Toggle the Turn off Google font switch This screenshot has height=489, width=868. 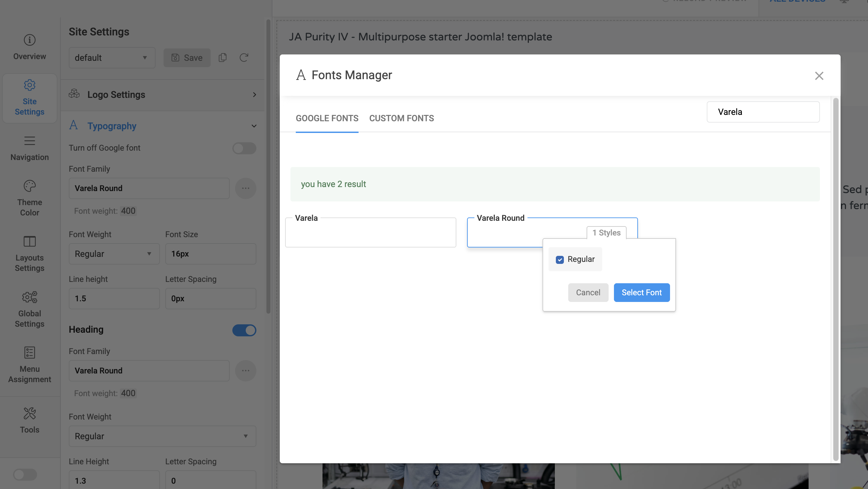pos(244,148)
